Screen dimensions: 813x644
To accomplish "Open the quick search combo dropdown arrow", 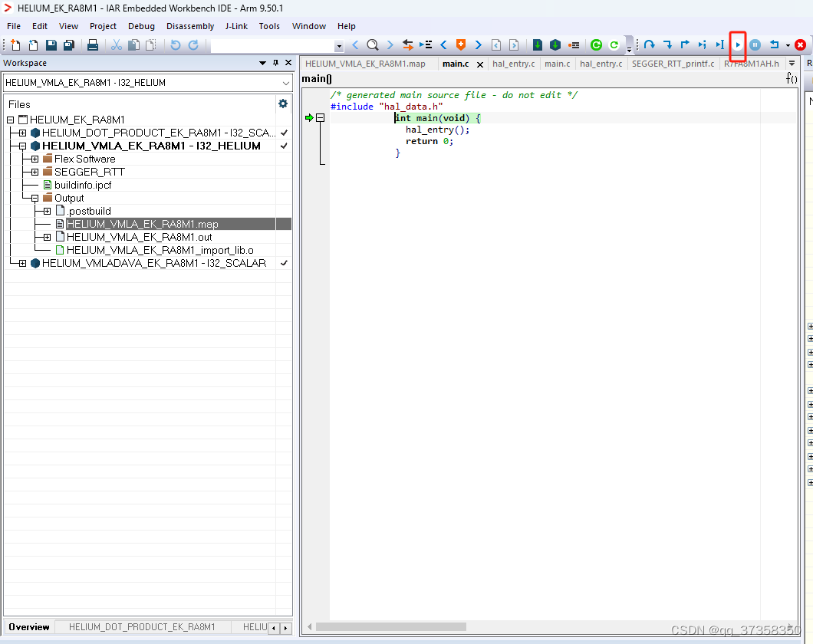I will pyautogui.click(x=339, y=46).
